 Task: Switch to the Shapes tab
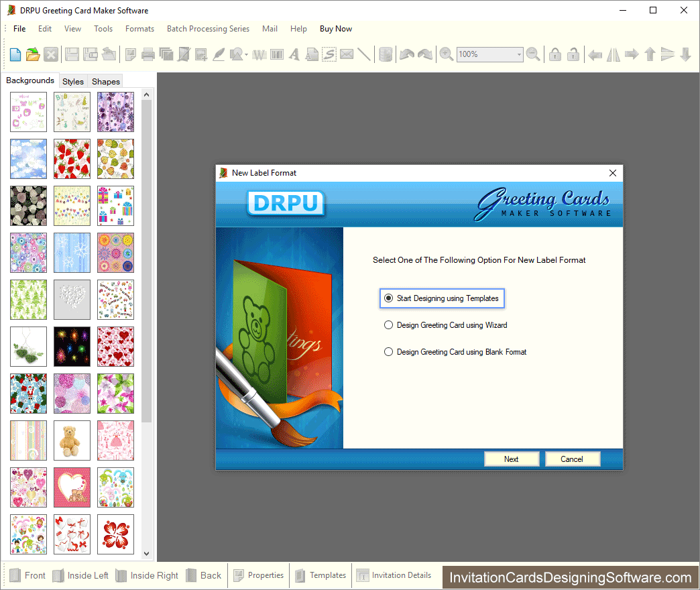pyautogui.click(x=106, y=82)
